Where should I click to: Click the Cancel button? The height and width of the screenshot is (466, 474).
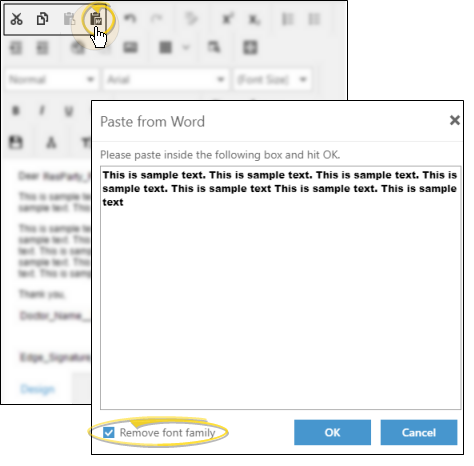419,432
